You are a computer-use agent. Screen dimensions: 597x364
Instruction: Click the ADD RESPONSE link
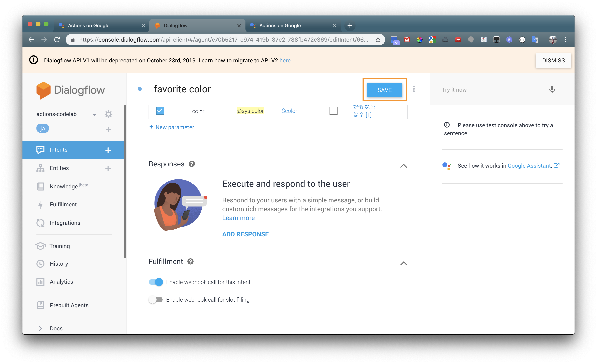pyautogui.click(x=245, y=234)
